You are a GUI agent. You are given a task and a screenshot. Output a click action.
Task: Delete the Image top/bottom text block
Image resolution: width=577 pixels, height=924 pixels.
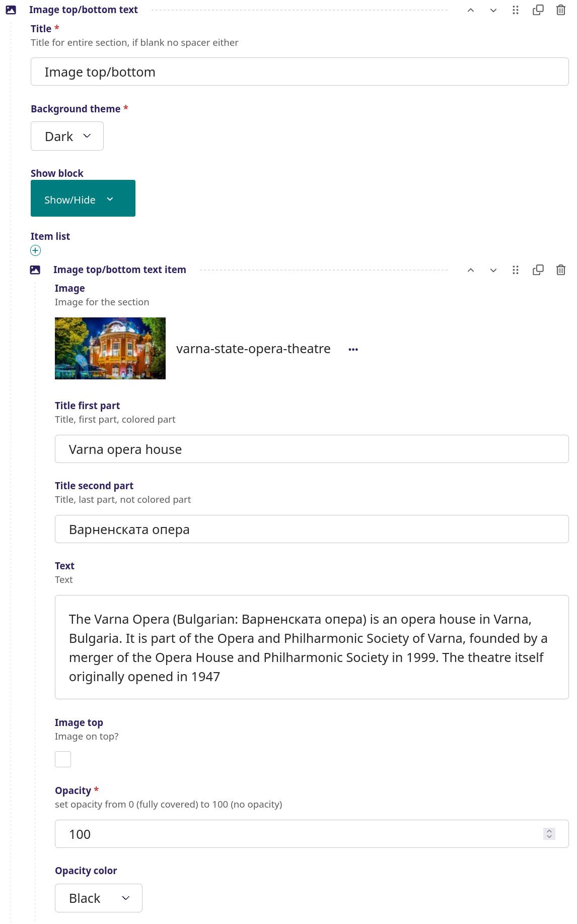coord(560,10)
